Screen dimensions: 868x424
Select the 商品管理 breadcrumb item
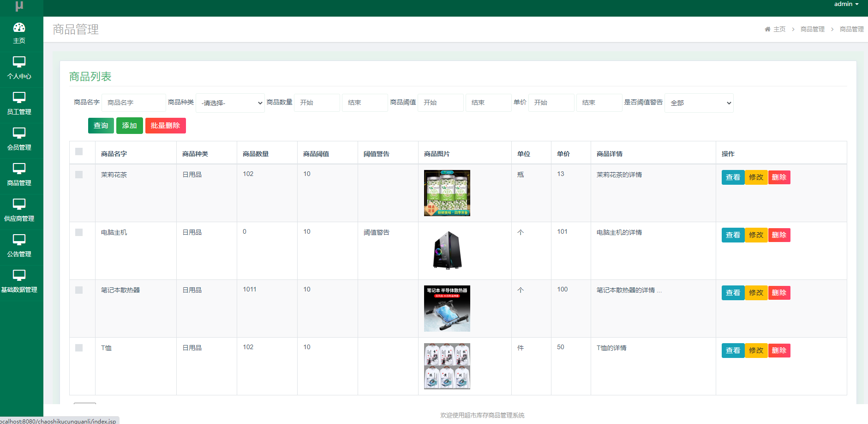coord(812,29)
